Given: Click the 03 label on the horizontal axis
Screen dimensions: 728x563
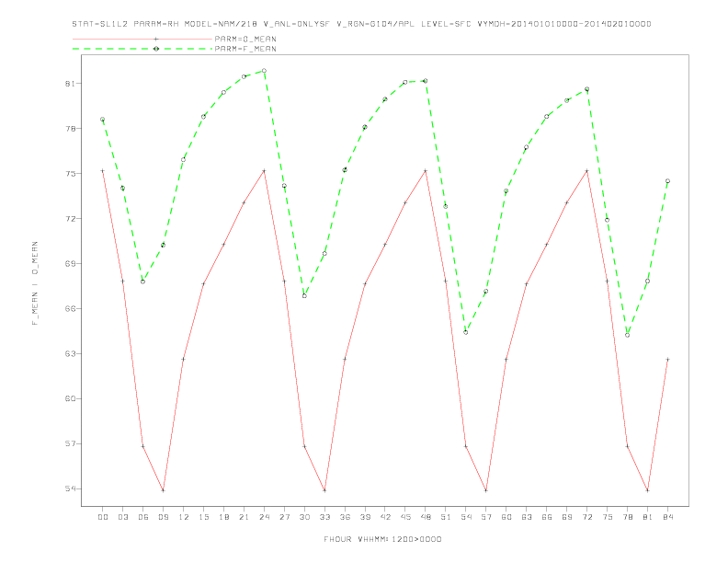Looking at the screenshot, I should coord(122,517).
